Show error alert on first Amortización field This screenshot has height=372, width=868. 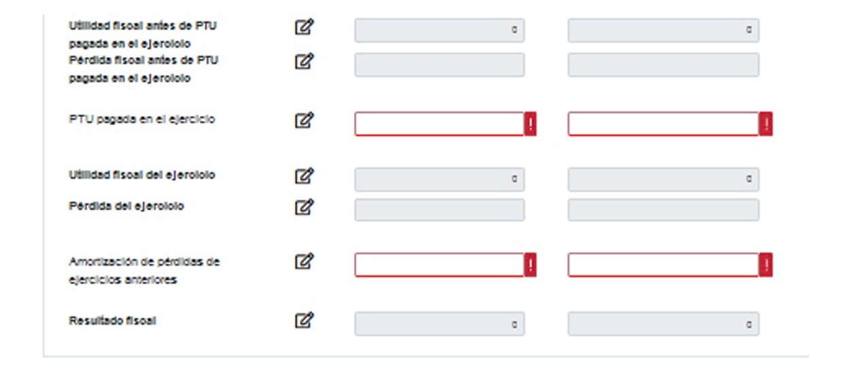point(530,265)
